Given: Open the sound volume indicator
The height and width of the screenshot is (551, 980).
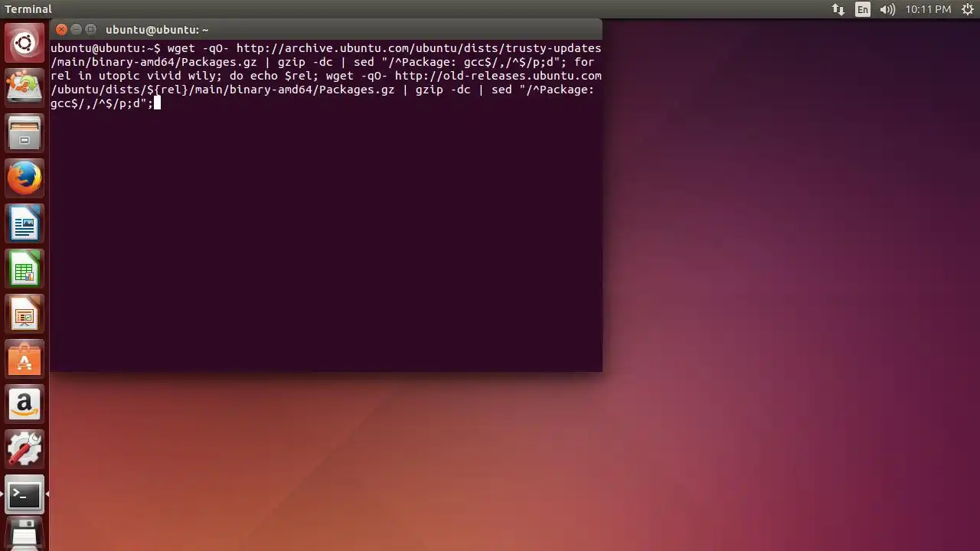Looking at the screenshot, I should pyautogui.click(x=887, y=9).
